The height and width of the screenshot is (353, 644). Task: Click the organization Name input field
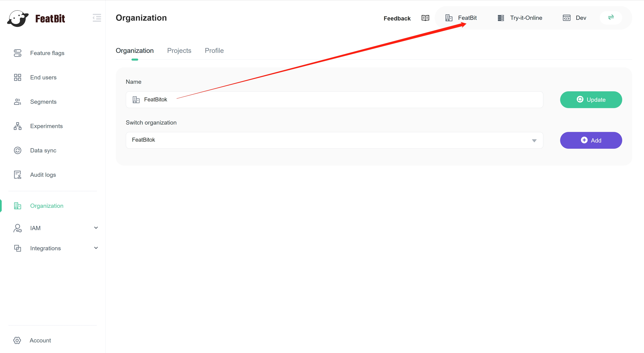coord(300,100)
